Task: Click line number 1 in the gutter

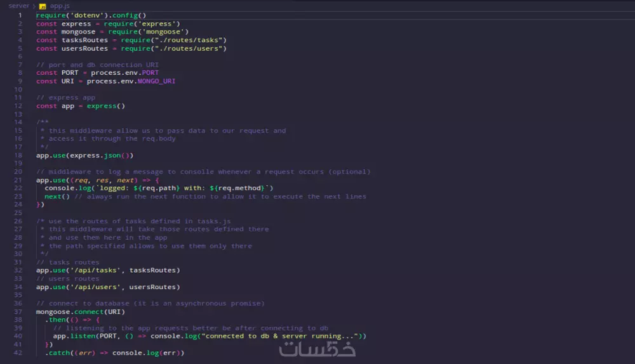Action: pyautogui.click(x=20, y=15)
